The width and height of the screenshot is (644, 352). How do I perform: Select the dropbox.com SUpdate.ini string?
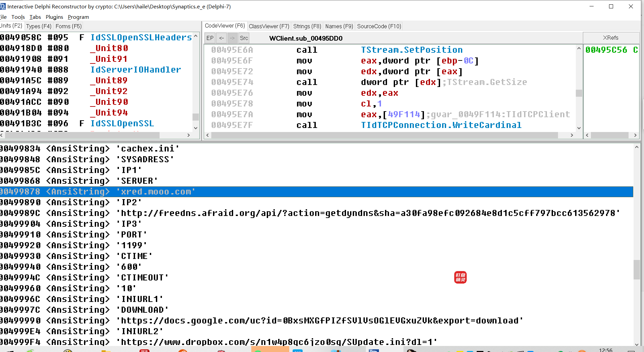click(x=316, y=342)
